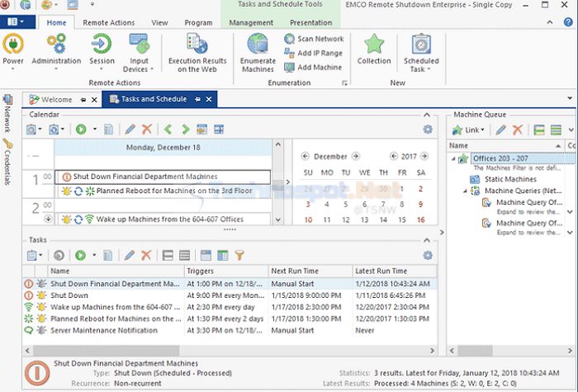The width and height of the screenshot is (578, 392).
Task: Edit the selected task with pencil in Tasks toolbar
Action: [x=130, y=255]
